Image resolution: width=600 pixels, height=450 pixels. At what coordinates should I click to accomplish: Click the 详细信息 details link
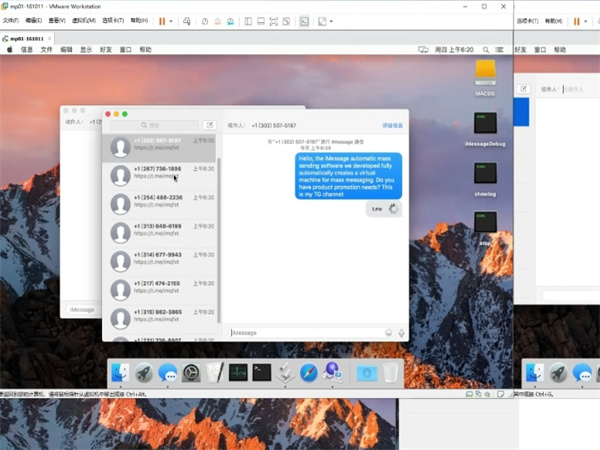pos(393,125)
